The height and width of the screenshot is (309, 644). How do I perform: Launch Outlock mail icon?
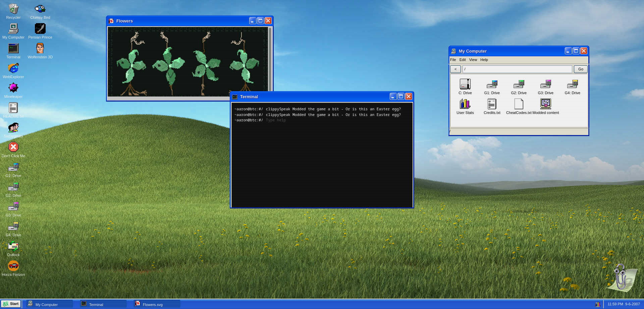click(x=13, y=249)
